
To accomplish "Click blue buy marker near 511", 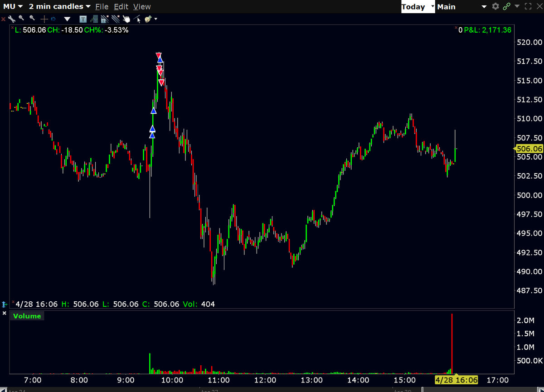I will [154, 111].
